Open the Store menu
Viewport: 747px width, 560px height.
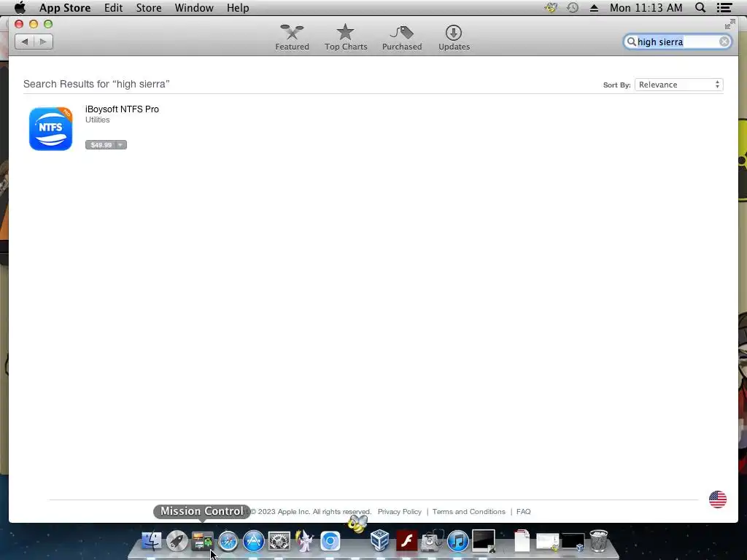click(149, 7)
